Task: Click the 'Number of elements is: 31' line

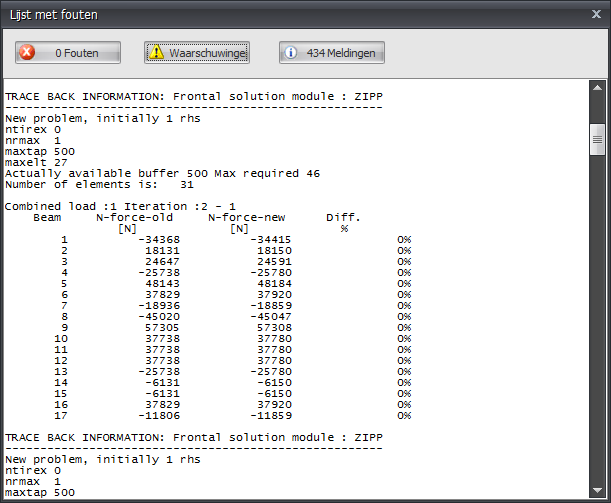Action: coord(99,184)
